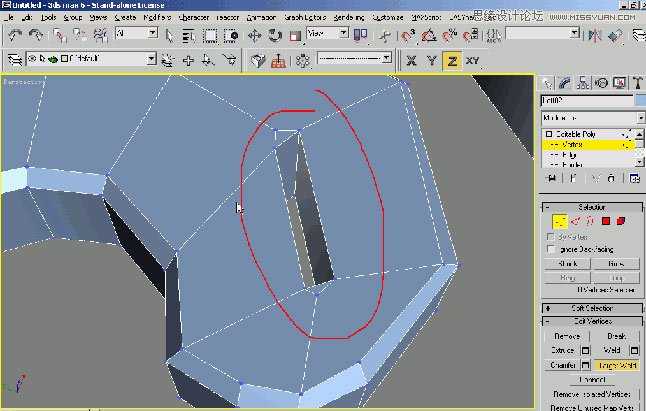Click the Chamfer button

(563, 365)
